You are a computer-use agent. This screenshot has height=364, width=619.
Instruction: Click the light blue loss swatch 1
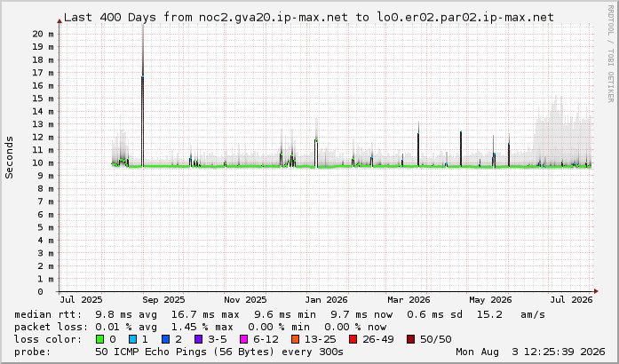(132, 339)
